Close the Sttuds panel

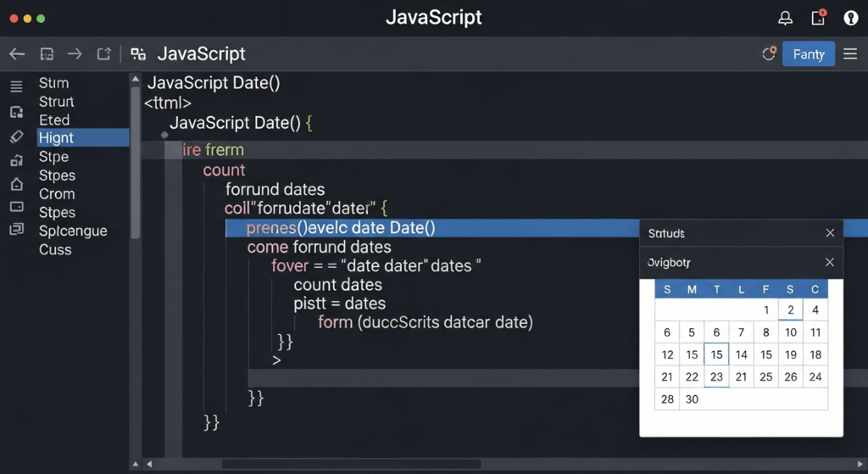click(830, 233)
